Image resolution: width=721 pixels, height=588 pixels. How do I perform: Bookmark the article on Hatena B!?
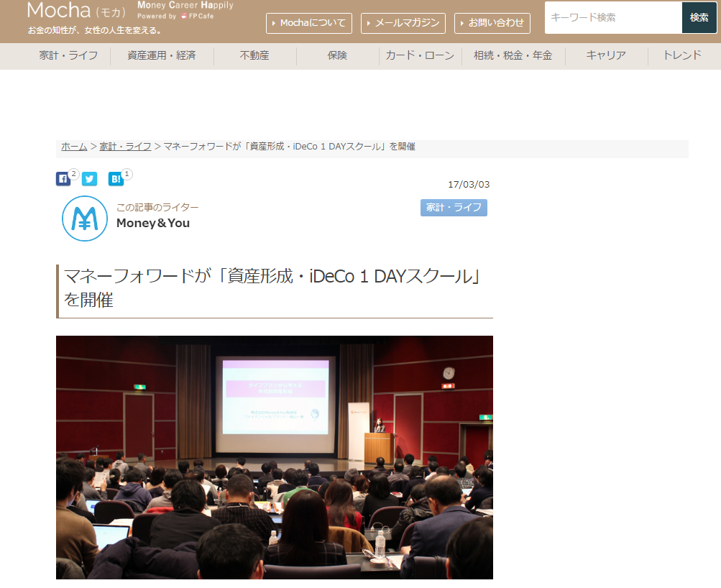(x=116, y=179)
